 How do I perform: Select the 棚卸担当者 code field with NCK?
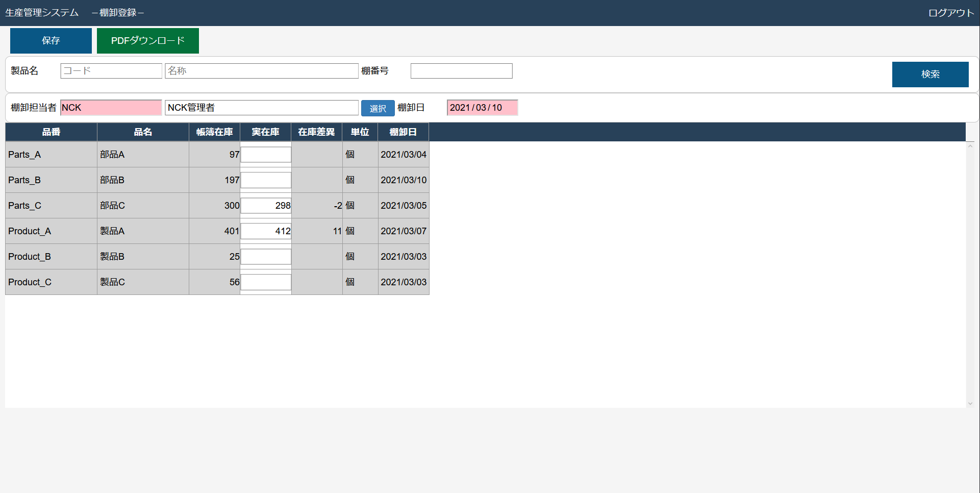click(111, 108)
